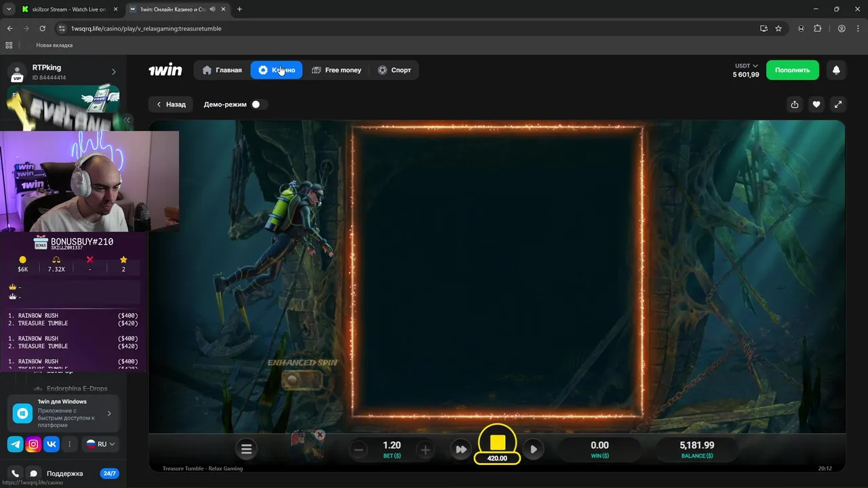868x488 pixels.
Task: Open the RU language dropdown
Action: pos(100,445)
